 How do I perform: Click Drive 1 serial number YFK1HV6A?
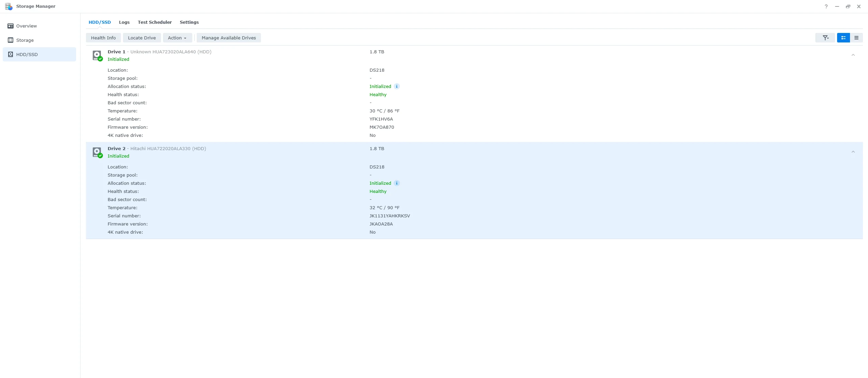point(381,119)
